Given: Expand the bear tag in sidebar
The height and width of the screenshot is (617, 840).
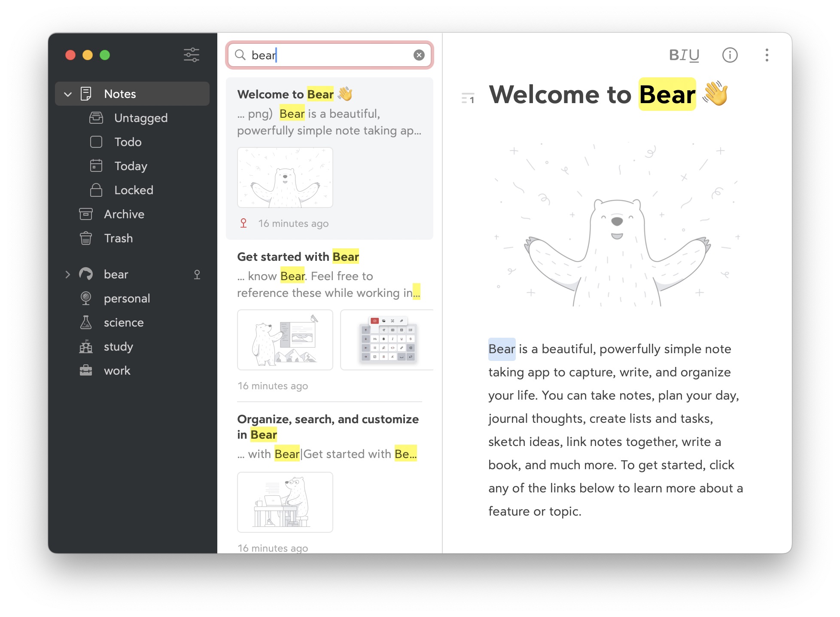Looking at the screenshot, I should coord(67,274).
